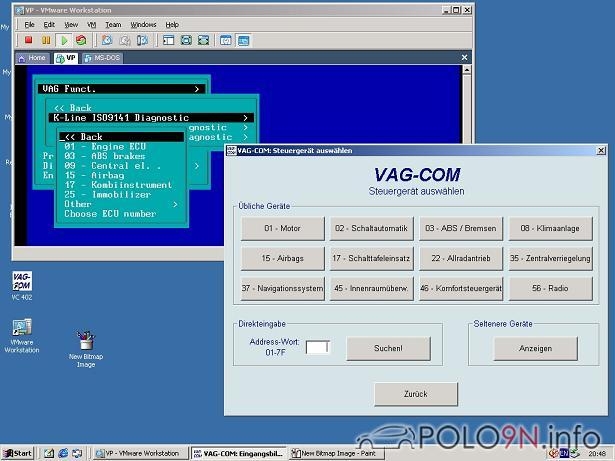
Task: Open the View menu in VMware Workstation
Action: coord(71,24)
